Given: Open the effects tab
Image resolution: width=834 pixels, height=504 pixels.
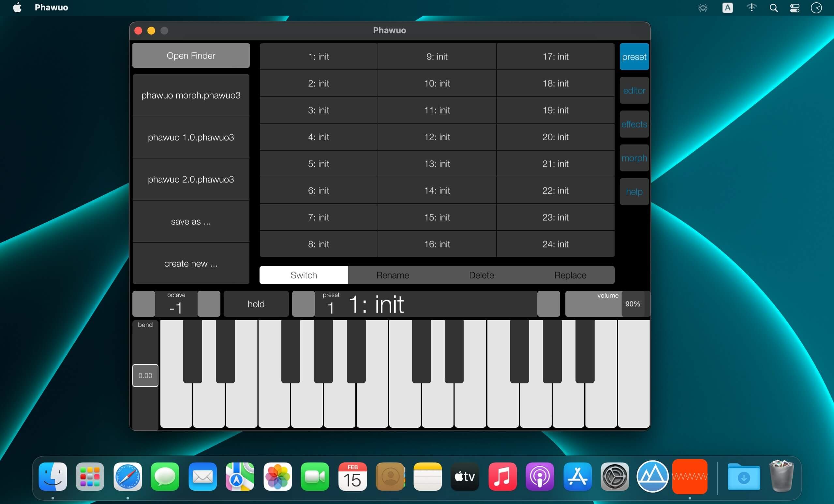Looking at the screenshot, I should pos(634,124).
